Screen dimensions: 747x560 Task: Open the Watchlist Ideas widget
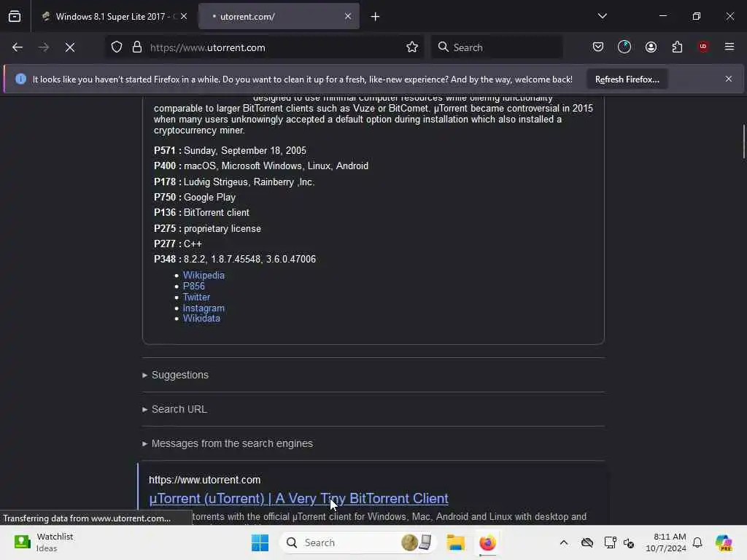click(x=43, y=542)
